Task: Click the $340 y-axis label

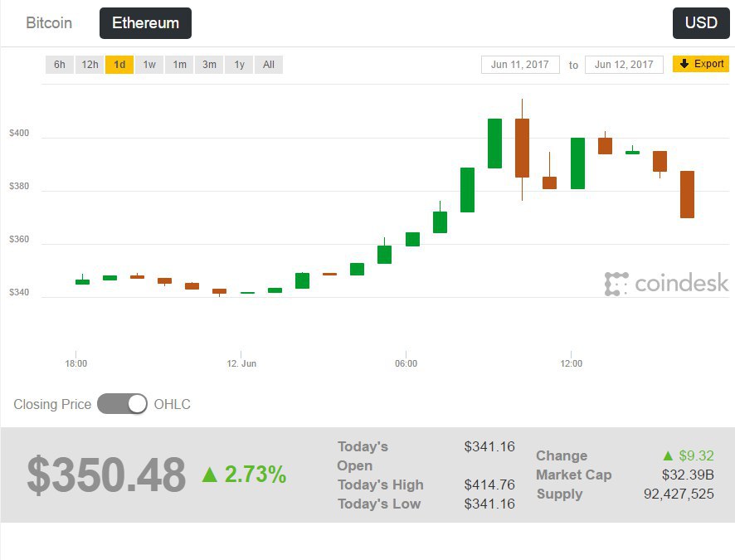Action: click(19, 292)
